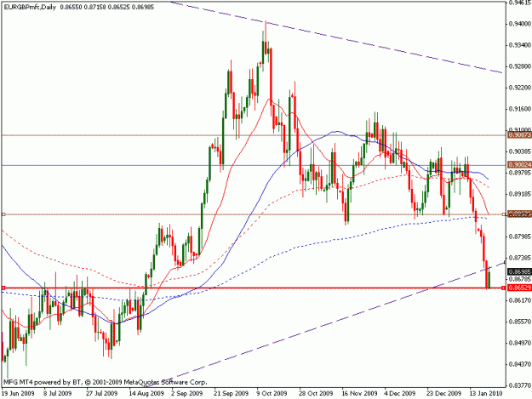The width and height of the screenshot is (532, 399).
Task: Select the black 0.86985 current price tag
Action: click(x=519, y=271)
